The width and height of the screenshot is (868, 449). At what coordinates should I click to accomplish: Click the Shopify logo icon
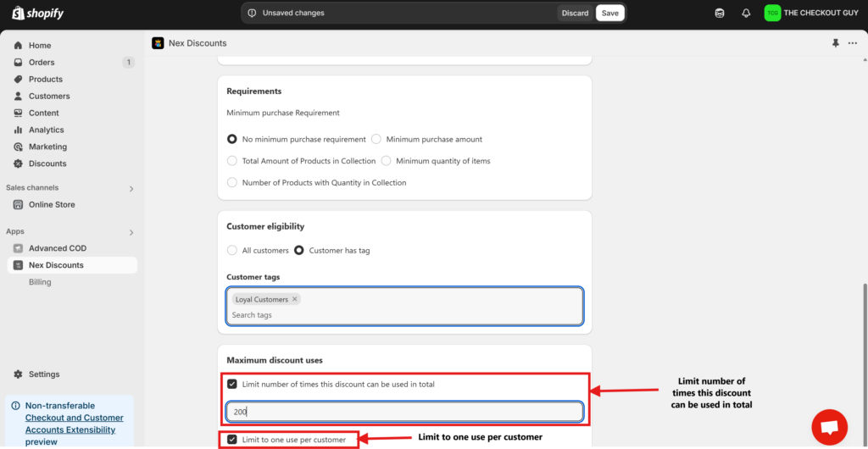click(16, 14)
